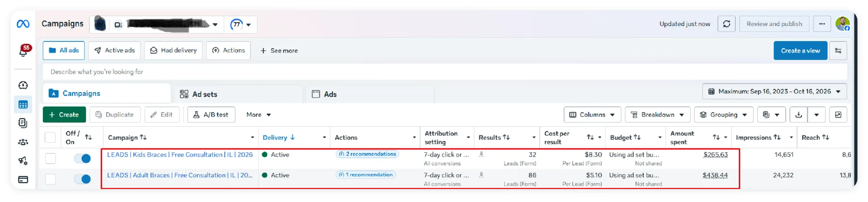The image size is (868, 202).
Task: View the 2 recommendations badge
Action: pos(367,154)
